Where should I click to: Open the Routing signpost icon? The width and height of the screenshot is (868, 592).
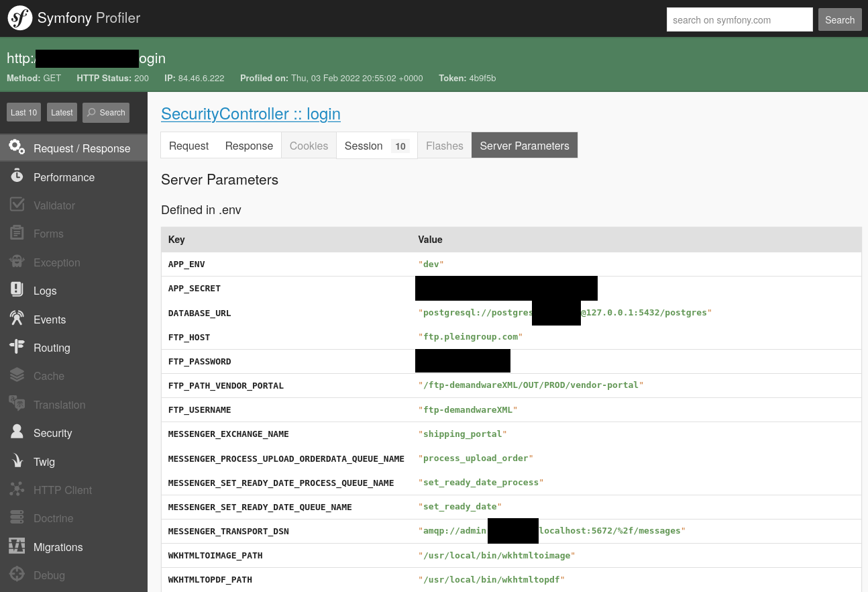click(x=17, y=347)
